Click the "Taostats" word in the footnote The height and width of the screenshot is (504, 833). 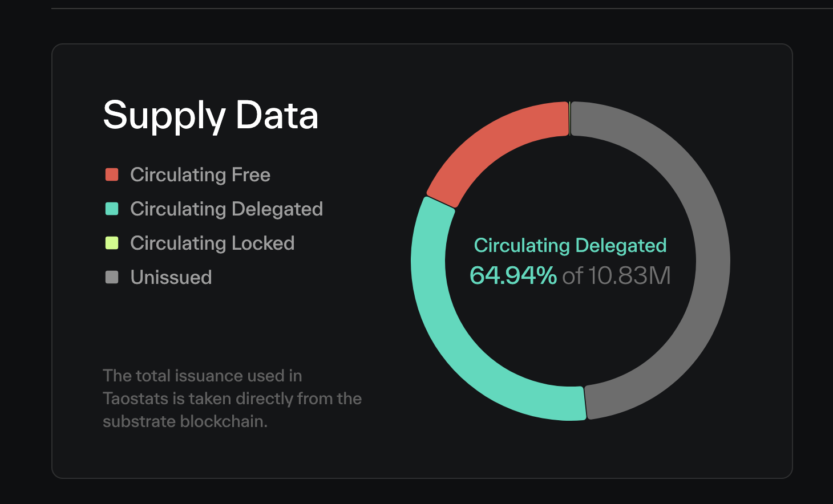coord(135,399)
